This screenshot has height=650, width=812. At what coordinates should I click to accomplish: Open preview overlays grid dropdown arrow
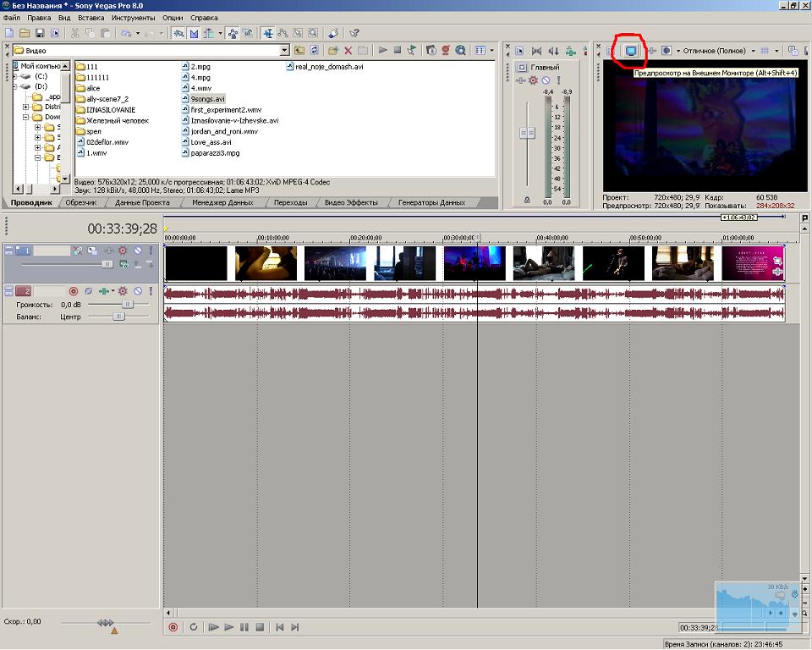(776, 51)
